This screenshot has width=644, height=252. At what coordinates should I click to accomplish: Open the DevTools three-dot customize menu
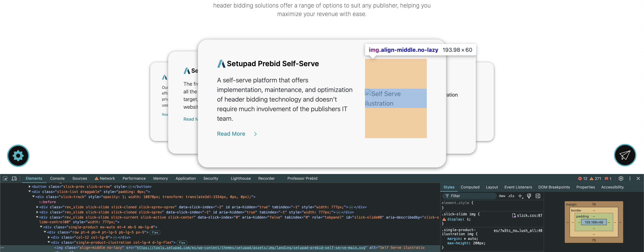630,178
